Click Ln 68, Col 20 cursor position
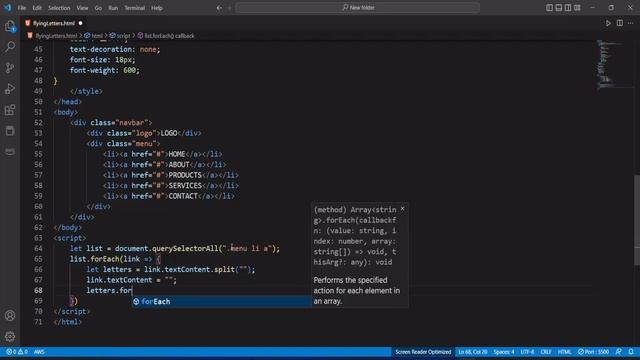This screenshot has height=360, width=640. point(473,352)
